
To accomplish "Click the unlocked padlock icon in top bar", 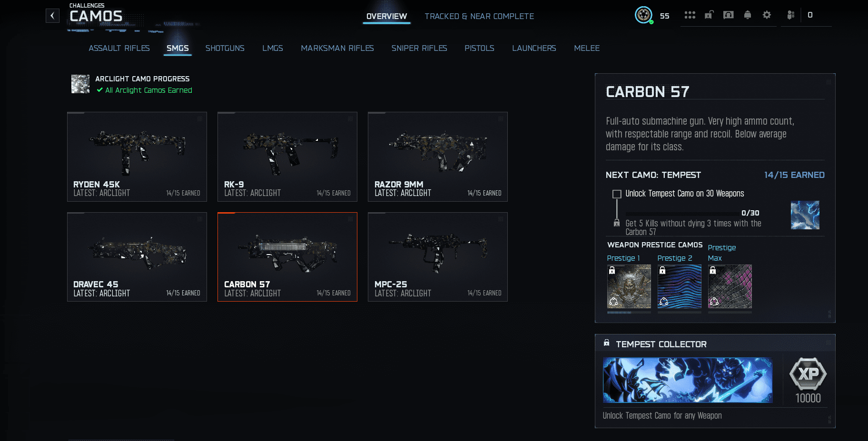I will (x=709, y=15).
